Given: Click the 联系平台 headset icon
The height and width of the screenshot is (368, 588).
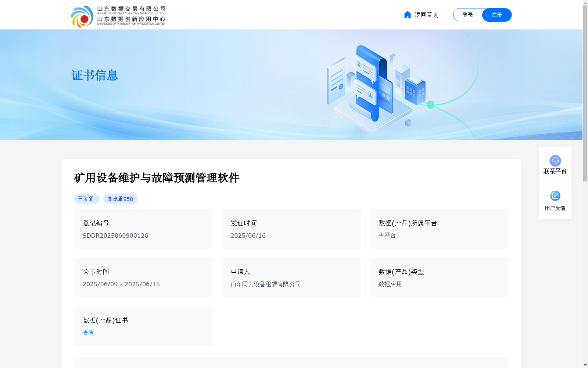Looking at the screenshot, I should click(555, 161).
